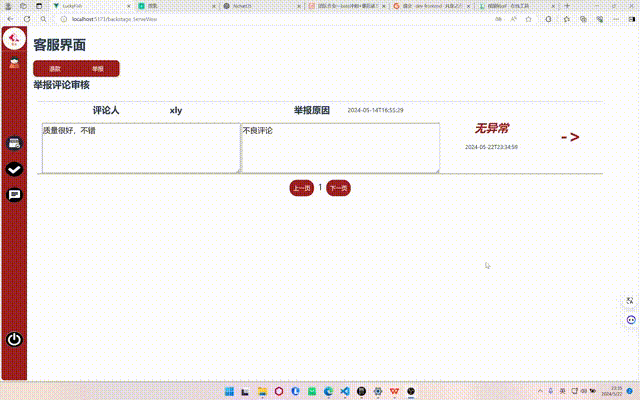
Task: Click the red arrow '->' action
Action: coord(570,137)
